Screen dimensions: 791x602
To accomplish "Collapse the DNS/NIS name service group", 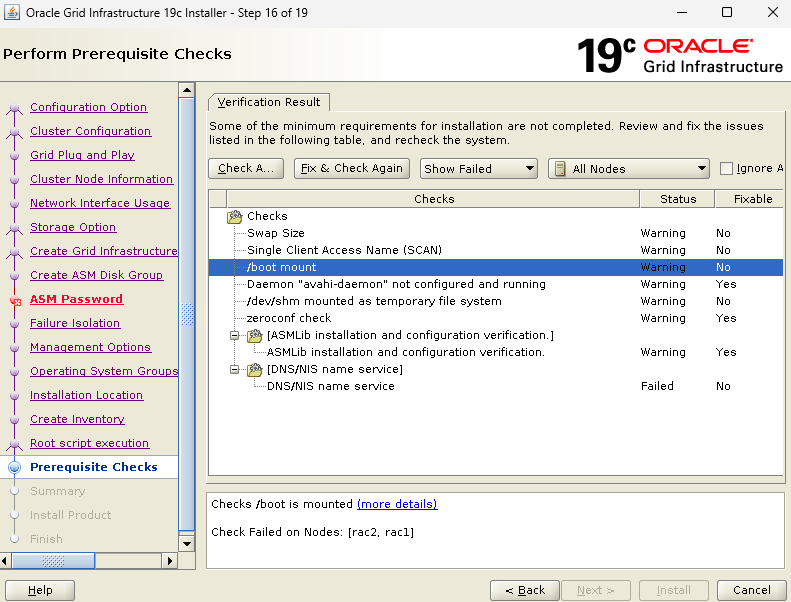I will point(235,369).
